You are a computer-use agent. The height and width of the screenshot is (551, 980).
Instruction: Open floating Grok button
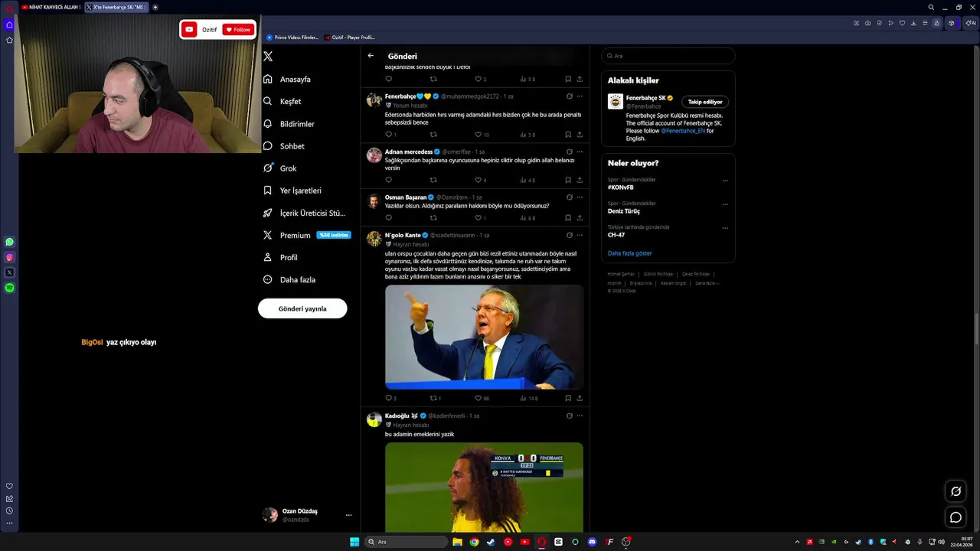pyautogui.click(x=955, y=491)
